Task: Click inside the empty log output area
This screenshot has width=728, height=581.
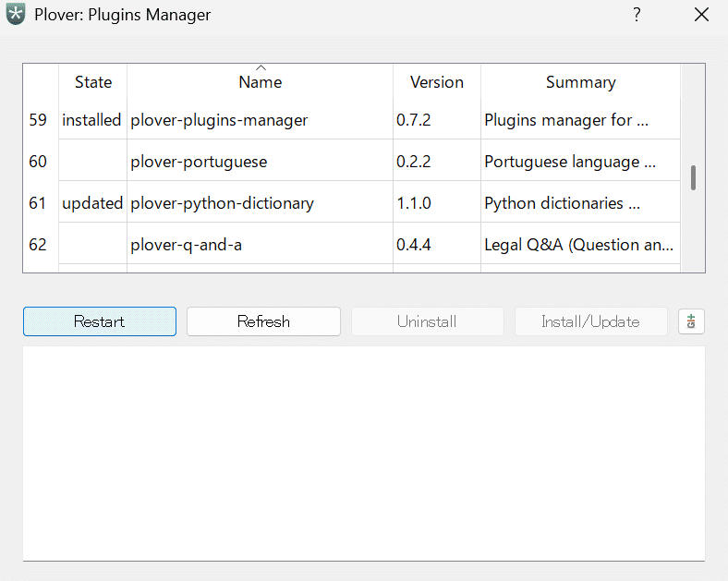Action: tap(363, 453)
